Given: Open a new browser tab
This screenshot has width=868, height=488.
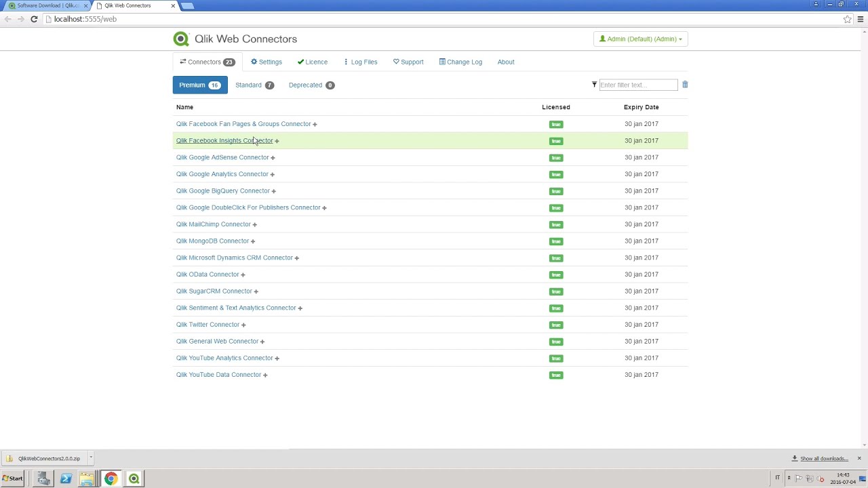Looking at the screenshot, I should (188, 5).
